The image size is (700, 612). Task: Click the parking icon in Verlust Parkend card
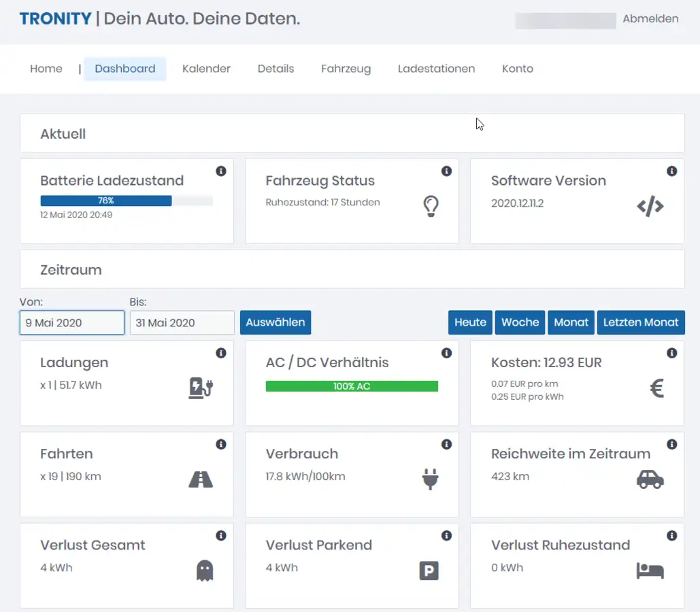pyautogui.click(x=429, y=571)
